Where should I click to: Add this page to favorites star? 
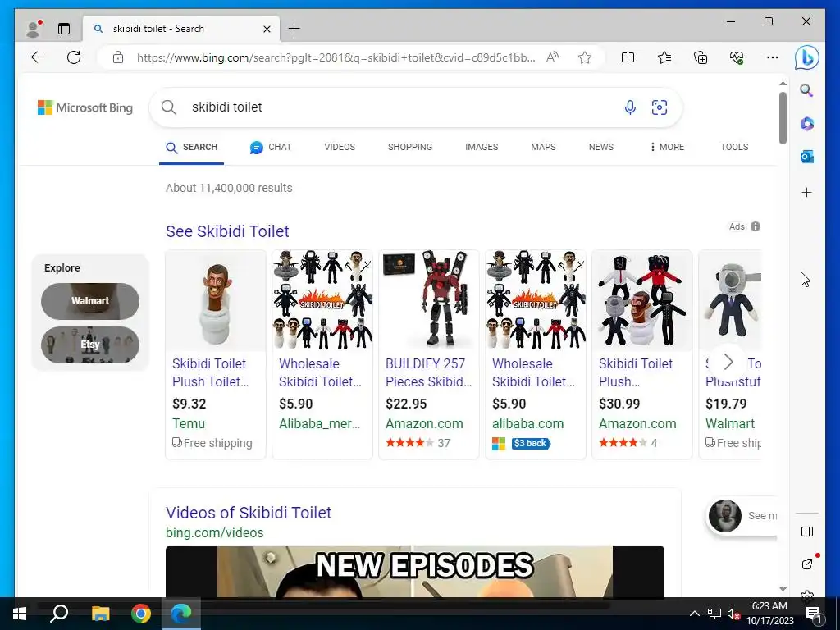pyautogui.click(x=585, y=57)
